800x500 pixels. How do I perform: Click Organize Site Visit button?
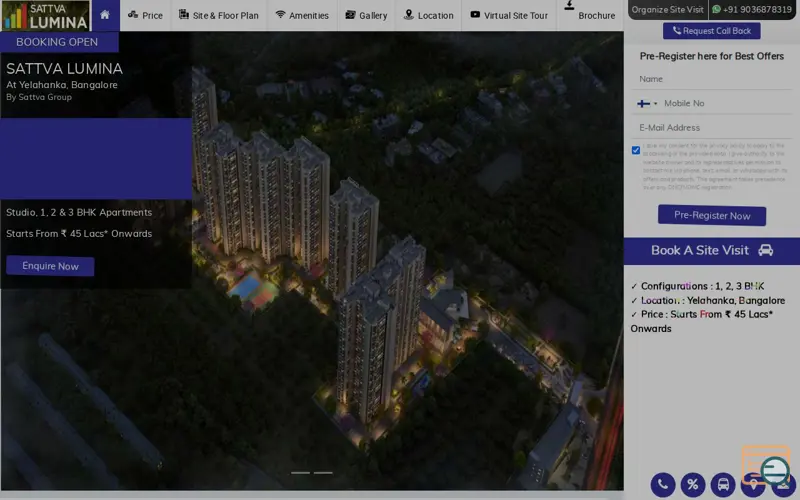pos(667,9)
